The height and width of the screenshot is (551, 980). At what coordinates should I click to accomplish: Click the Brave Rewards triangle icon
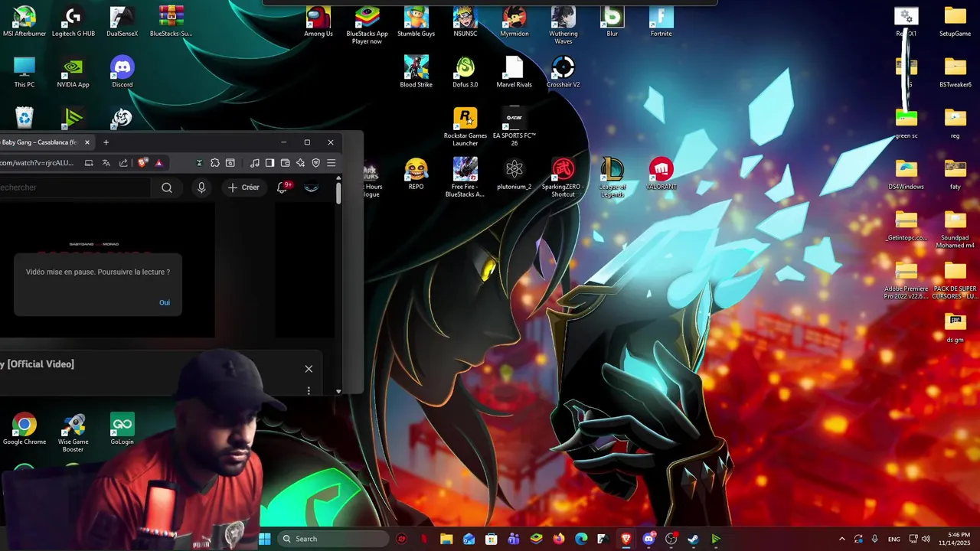[x=158, y=163]
